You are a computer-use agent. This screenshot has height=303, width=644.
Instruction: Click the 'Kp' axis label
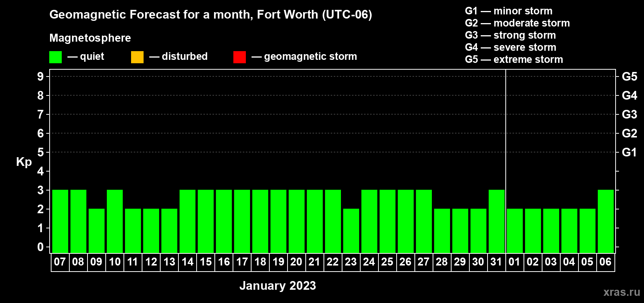(24, 162)
